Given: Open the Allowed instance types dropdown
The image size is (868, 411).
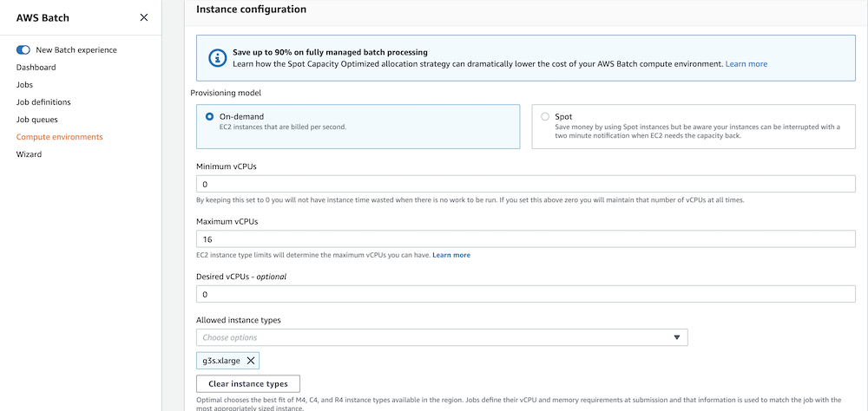Looking at the screenshot, I should click(x=442, y=337).
